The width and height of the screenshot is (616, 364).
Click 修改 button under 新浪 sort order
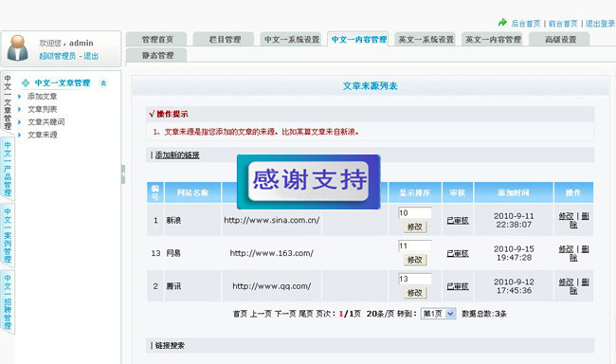coord(415,227)
